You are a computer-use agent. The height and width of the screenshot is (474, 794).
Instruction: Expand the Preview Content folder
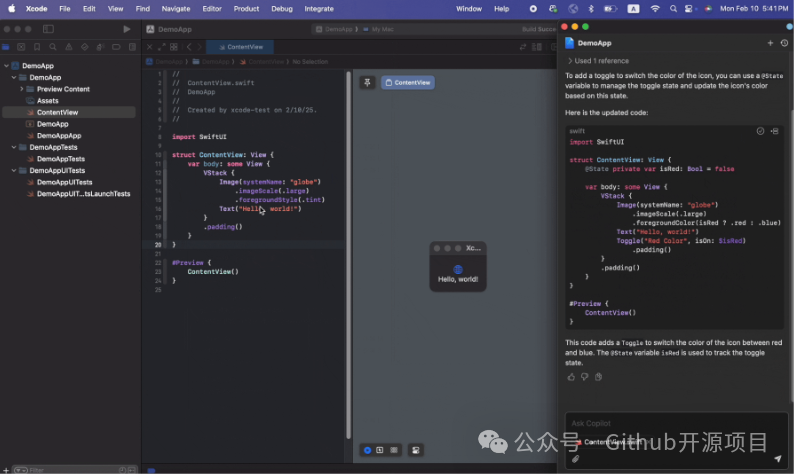pos(21,89)
